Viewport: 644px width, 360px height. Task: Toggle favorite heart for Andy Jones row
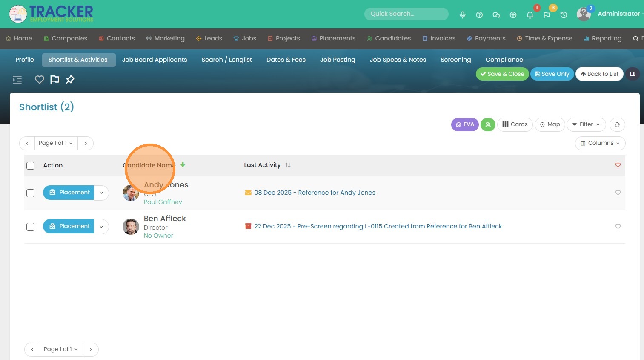[x=618, y=193]
